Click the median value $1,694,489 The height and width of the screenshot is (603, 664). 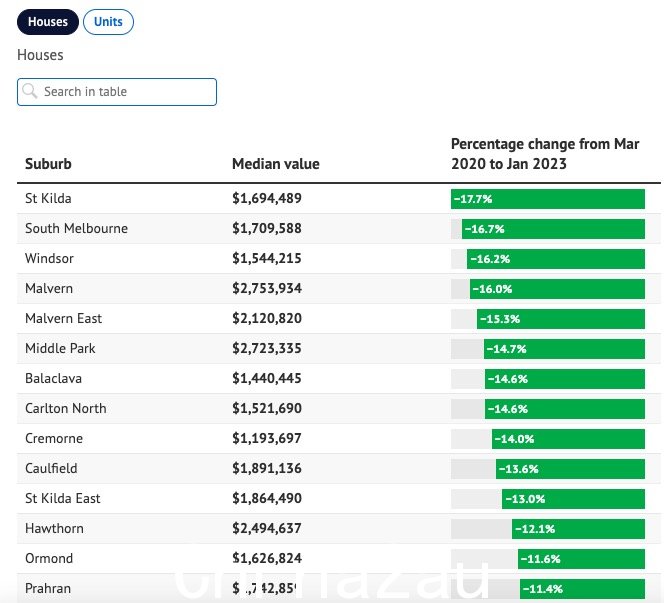(x=267, y=198)
